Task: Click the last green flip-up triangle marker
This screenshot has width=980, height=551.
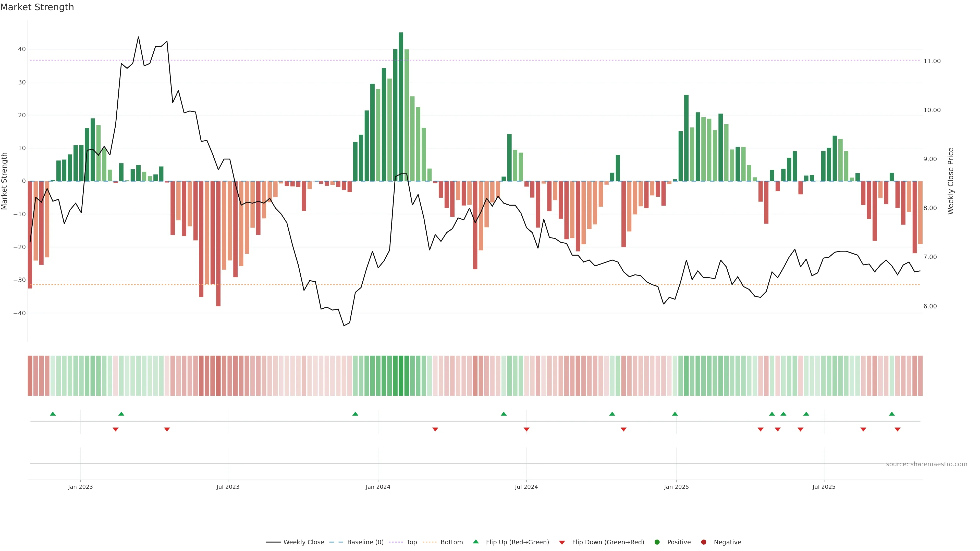Action: point(892,414)
